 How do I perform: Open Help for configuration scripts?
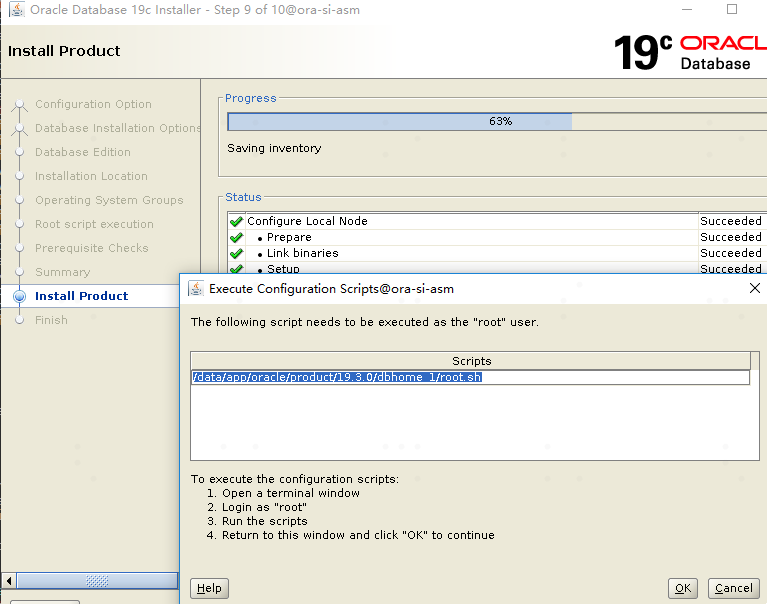coord(209,588)
